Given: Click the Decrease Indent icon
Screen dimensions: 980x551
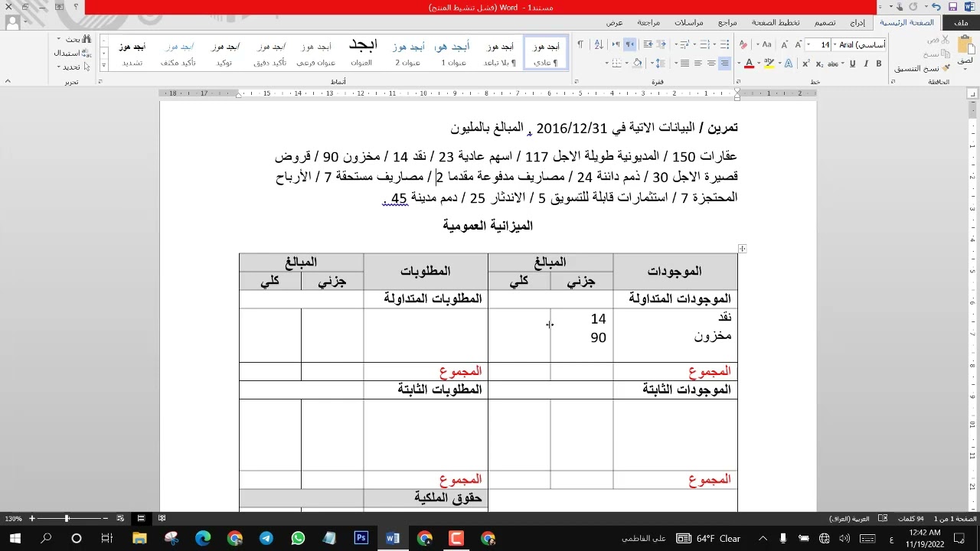Looking at the screenshot, I should (661, 45).
